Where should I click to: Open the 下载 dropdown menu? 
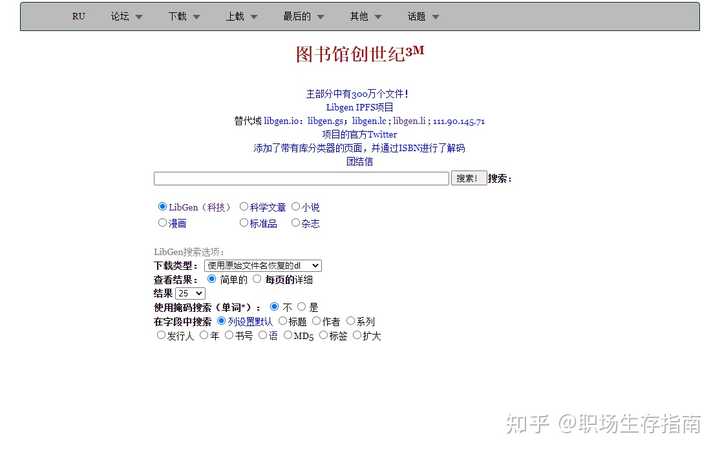click(x=184, y=17)
